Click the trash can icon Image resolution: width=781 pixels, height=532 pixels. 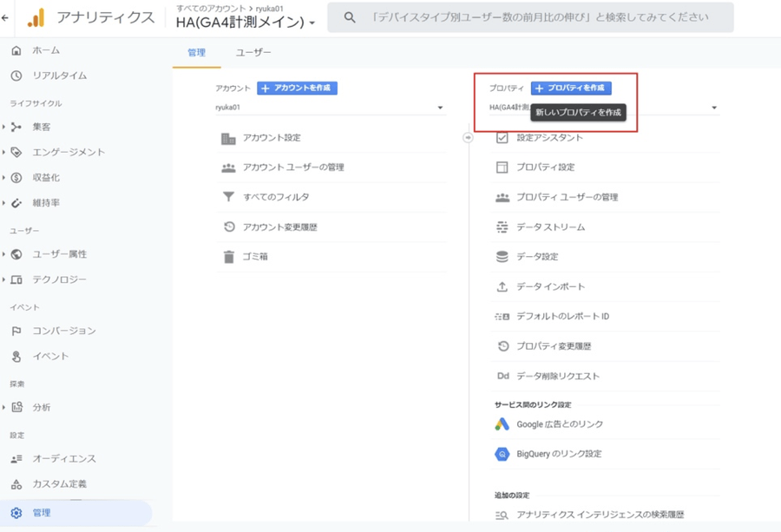228,257
